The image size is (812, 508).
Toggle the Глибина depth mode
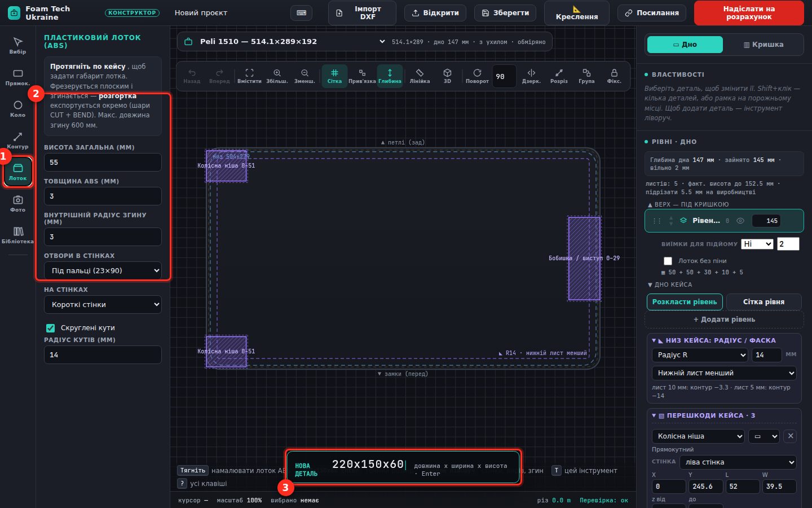[390, 76]
